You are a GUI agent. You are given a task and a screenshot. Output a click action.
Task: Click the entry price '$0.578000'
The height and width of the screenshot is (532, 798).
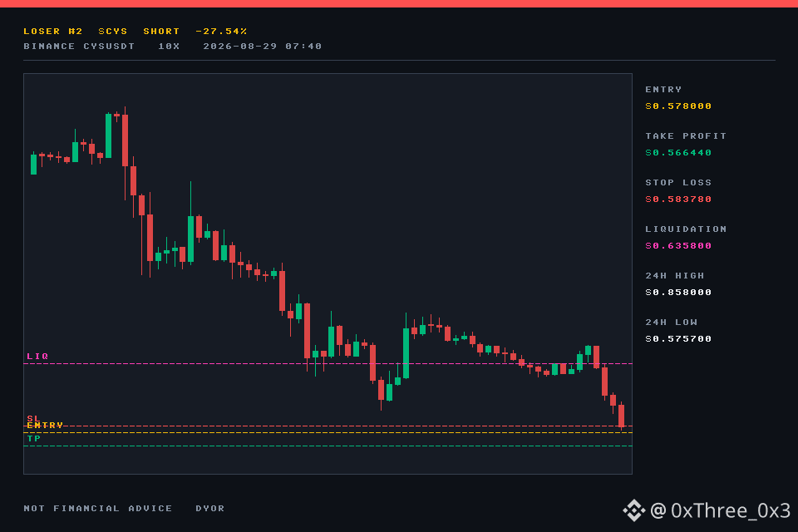click(678, 106)
